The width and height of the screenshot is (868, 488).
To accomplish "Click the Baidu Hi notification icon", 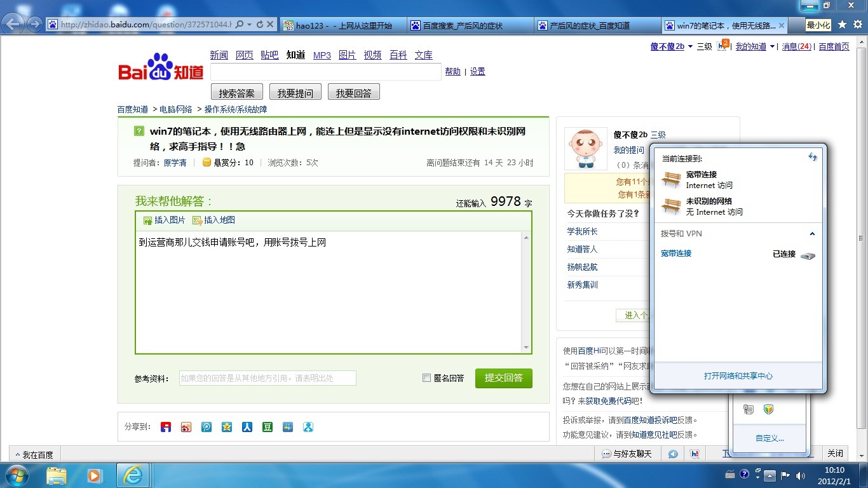I will 722,45.
